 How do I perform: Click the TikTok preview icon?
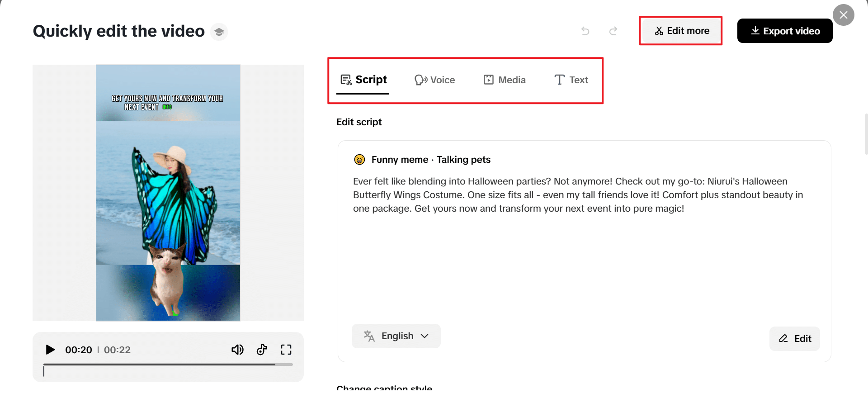click(262, 350)
